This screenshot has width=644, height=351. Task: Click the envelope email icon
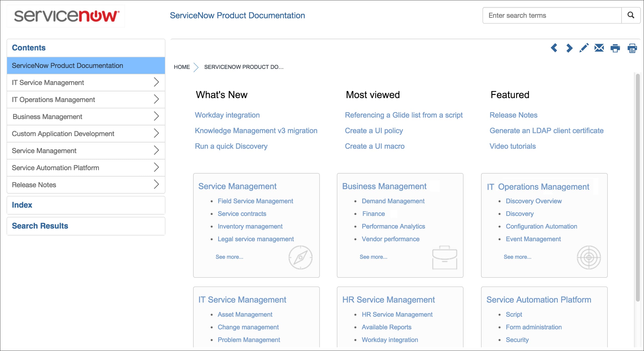pyautogui.click(x=599, y=48)
